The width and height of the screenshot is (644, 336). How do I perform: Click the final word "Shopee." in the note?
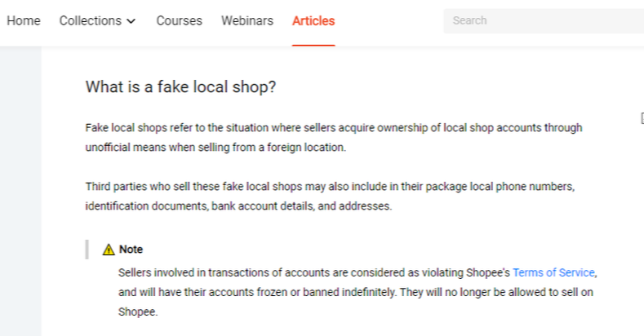137,312
